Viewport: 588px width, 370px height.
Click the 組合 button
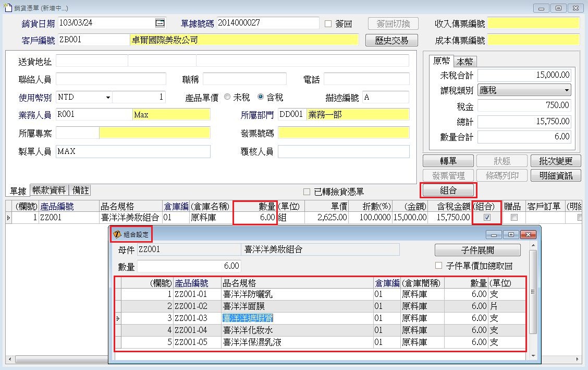click(448, 190)
